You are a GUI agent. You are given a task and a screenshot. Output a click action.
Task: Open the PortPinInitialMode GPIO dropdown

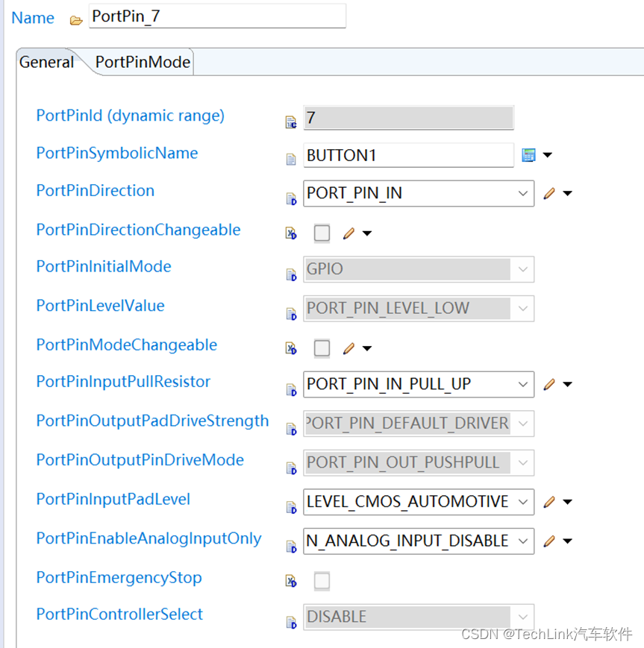pos(419,269)
